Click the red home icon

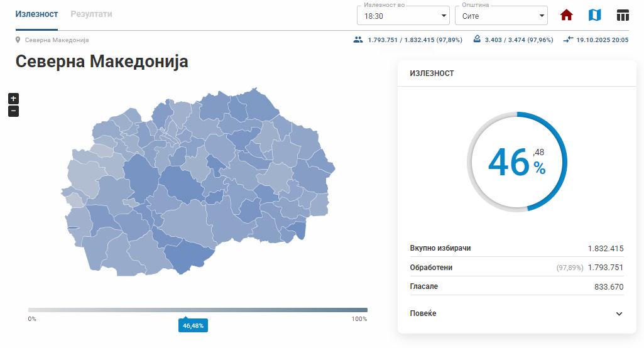coord(567,15)
